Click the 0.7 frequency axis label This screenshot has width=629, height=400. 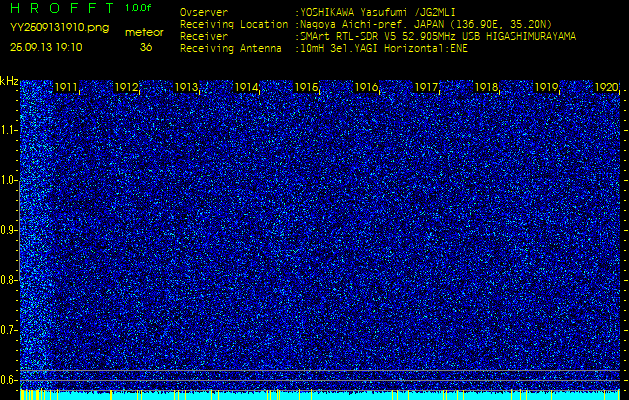coord(7,330)
